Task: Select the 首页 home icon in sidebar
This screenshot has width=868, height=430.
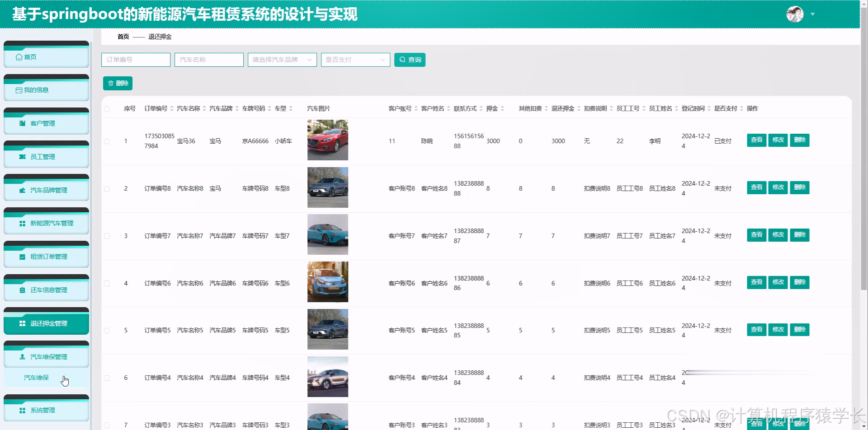Action: coord(19,57)
